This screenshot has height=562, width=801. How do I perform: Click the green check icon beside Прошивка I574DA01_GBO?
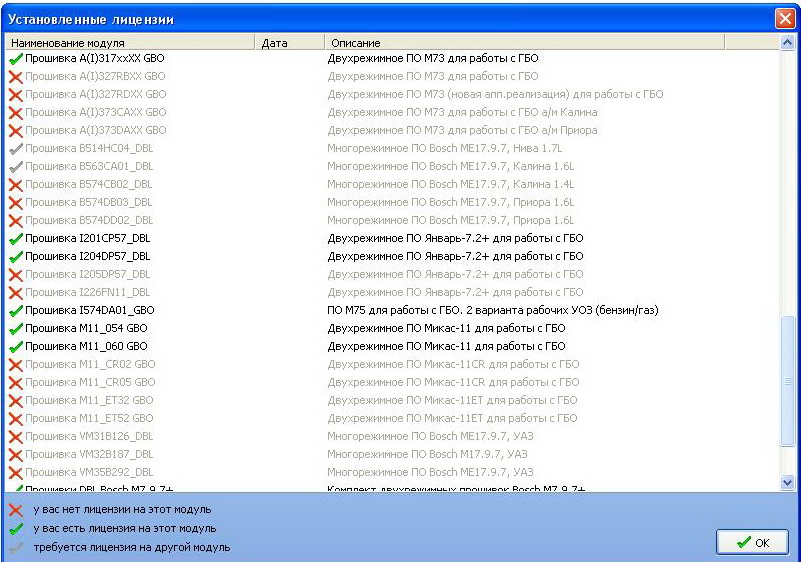pos(16,311)
